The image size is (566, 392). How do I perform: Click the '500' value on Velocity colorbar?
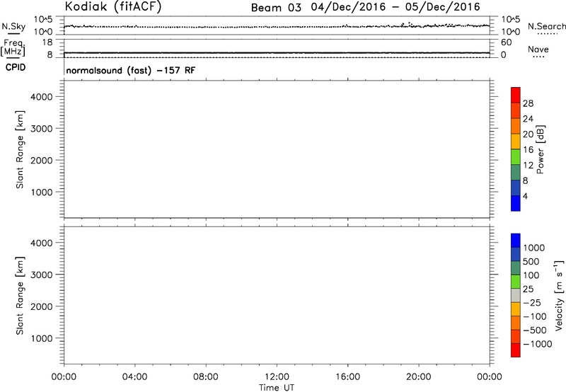click(x=531, y=262)
